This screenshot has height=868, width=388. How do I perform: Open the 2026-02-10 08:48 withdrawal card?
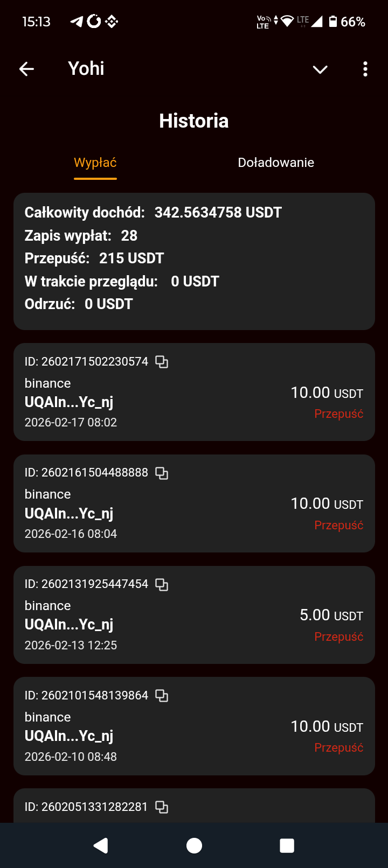click(194, 726)
